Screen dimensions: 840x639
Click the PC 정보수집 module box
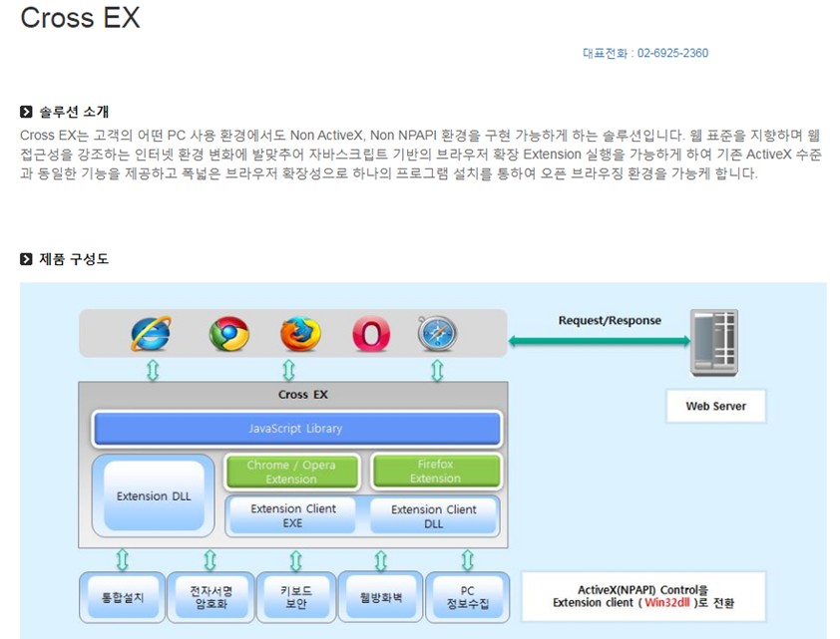coord(468,597)
